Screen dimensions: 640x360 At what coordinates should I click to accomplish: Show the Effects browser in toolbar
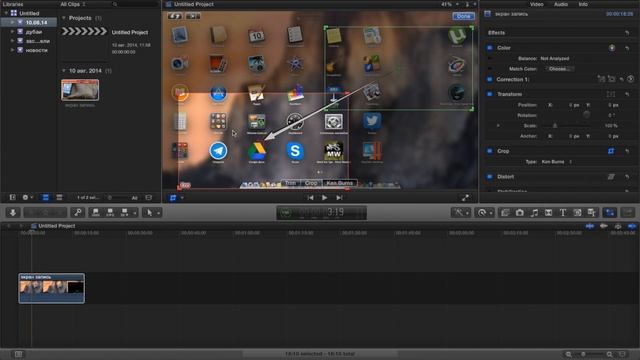(x=505, y=213)
